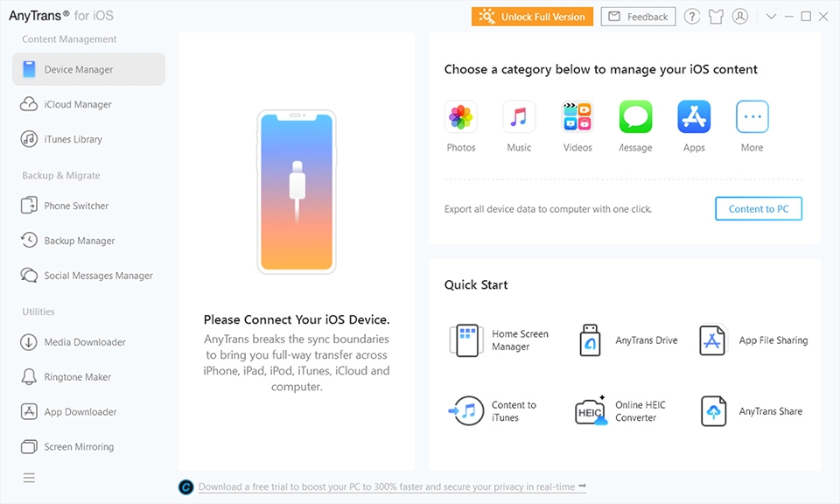Open iTunes Library section
The width and height of the screenshot is (840, 504).
coord(88,139)
